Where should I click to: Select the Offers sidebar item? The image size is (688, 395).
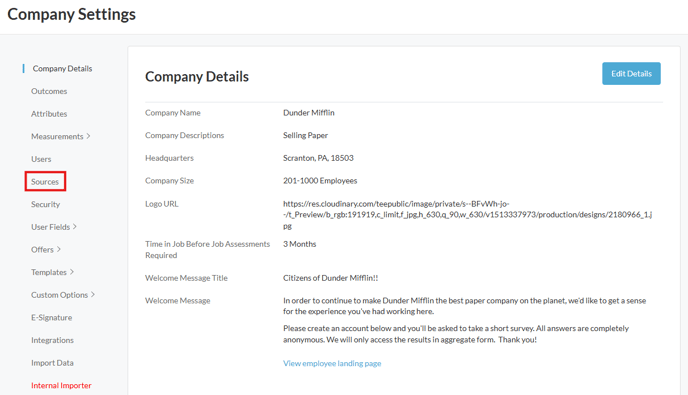42,250
